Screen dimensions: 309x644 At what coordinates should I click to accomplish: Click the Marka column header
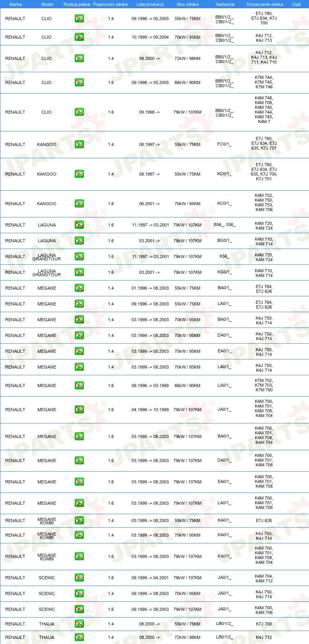[x=15, y=4]
